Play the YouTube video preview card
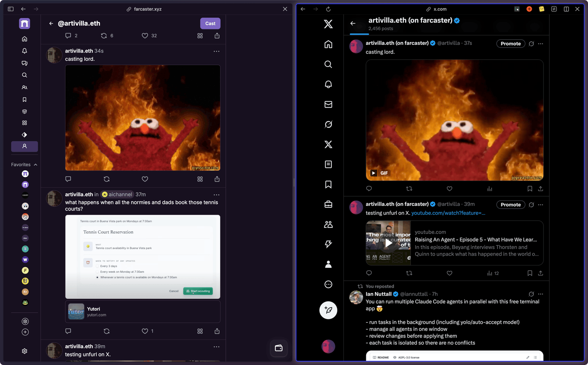This screenshot has width=588, height=365. click(x=388, y=243)
